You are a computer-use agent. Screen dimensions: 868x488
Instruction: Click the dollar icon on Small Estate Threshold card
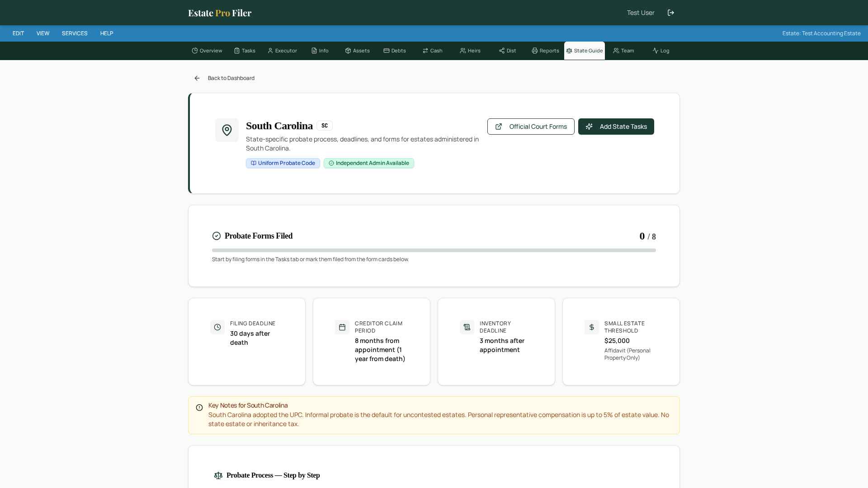(x=592, y=327)
